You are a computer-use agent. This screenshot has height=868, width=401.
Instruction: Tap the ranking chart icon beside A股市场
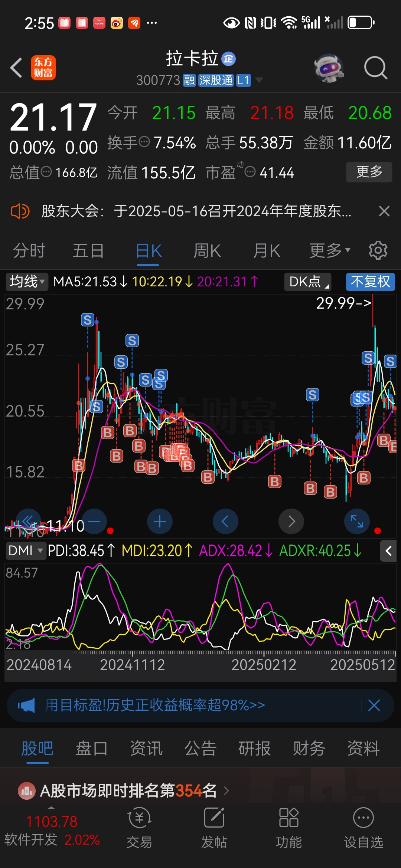(27, 791)
